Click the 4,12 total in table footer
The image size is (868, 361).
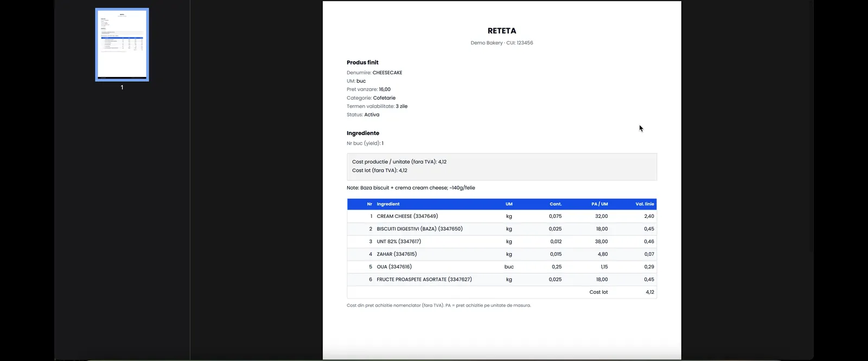[x=650, y=292]
